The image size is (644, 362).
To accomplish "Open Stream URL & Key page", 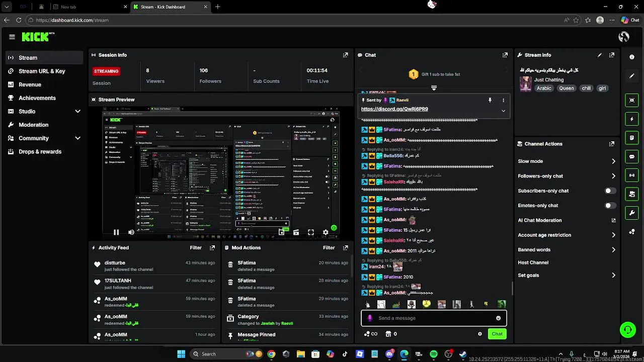I will click(x=44, y=71).
